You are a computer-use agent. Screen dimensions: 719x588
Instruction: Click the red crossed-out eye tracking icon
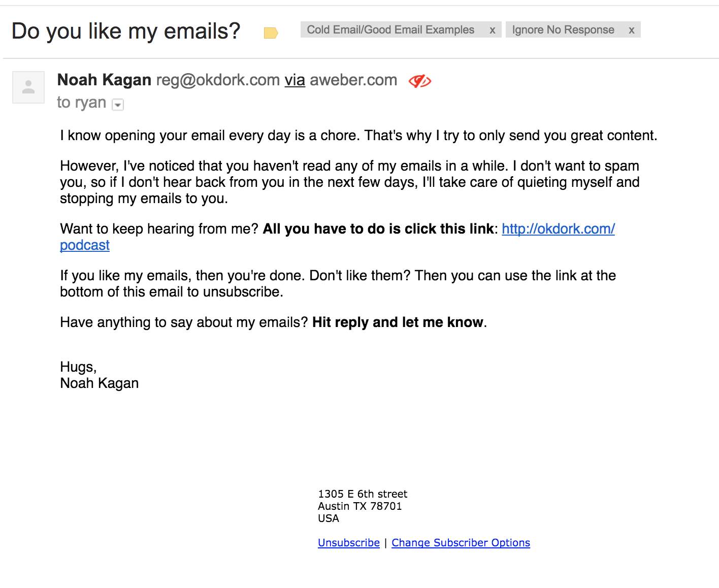420,81
